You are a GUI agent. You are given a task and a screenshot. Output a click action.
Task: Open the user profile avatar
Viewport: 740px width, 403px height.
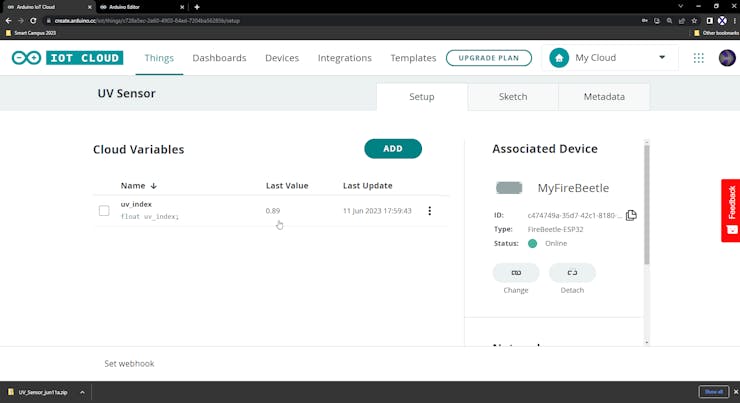pos(727,58)
